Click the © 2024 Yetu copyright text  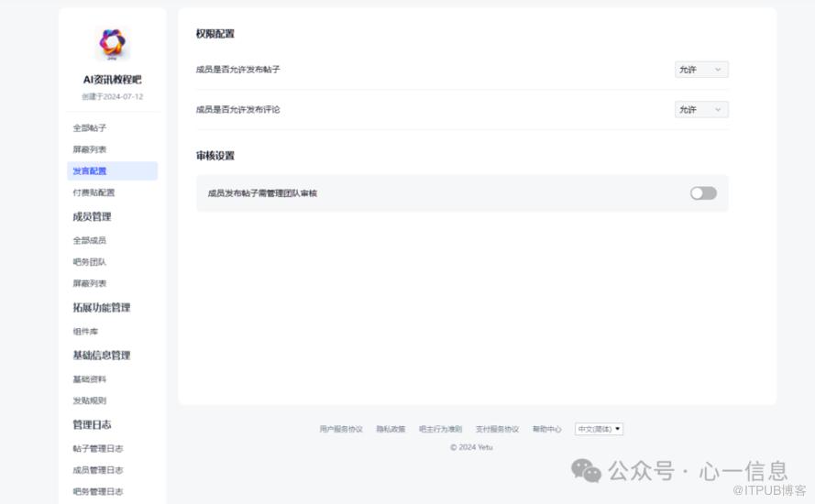471,447
